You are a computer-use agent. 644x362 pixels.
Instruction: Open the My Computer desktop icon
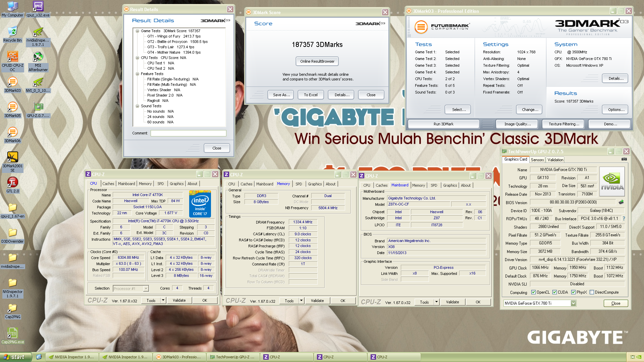point(12,9)
